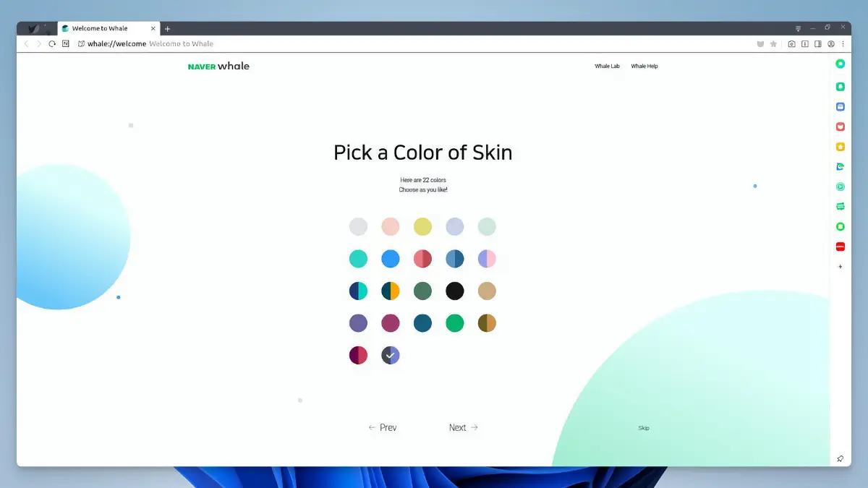Image resolution: width=868 pixels, height=488 pixels.
Task: Click the NAVER whale logo
Action: click(x=218, y=67)
